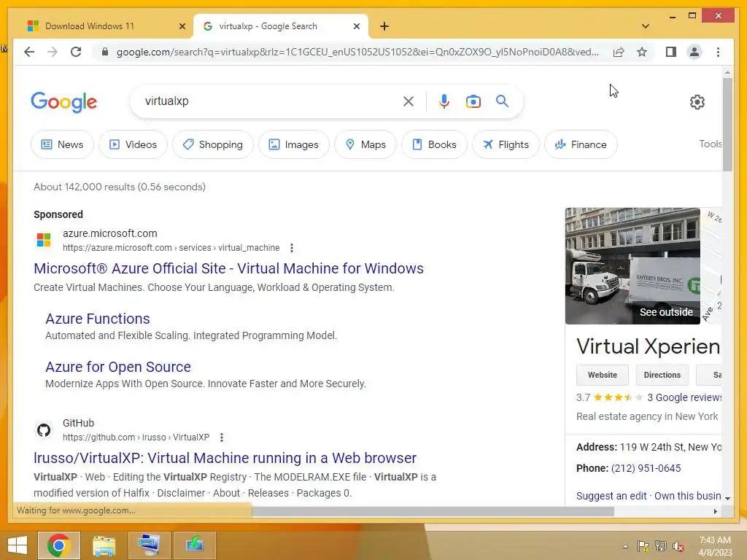Open Chrome profile avatar

coord(694,52)
